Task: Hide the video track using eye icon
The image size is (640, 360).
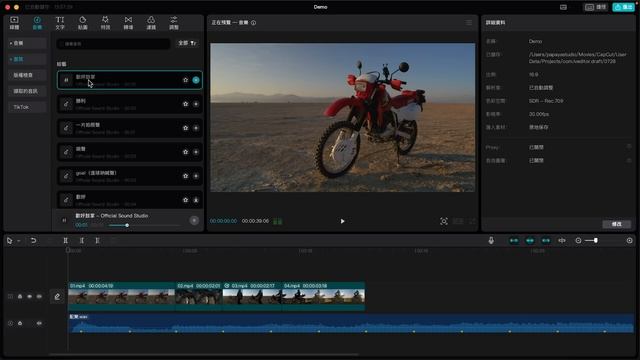Action: click(x=29, y=296)
